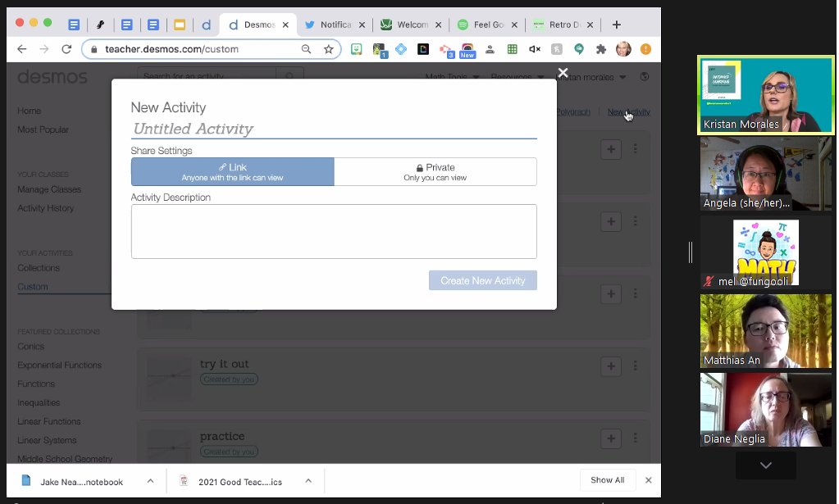Image resolution: width=839 pixels, height=504 pixels.
Task: Open the pinned Google Slides tab
Action: click(x=180, y=25)
